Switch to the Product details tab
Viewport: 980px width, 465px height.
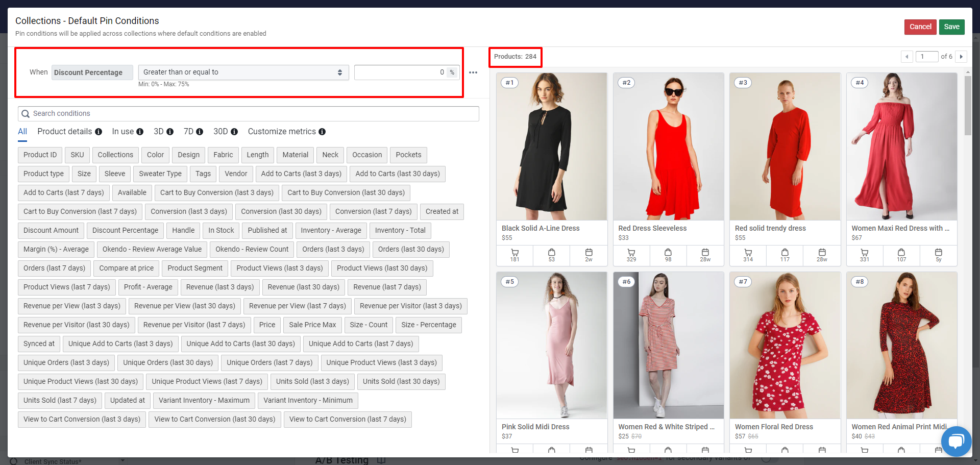click(65, 132)
